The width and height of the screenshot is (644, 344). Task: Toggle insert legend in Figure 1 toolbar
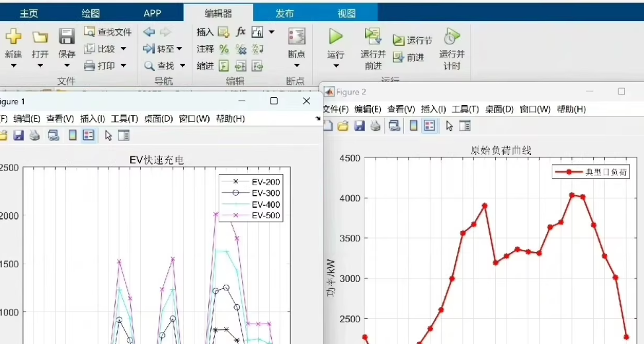click(89, 135)
